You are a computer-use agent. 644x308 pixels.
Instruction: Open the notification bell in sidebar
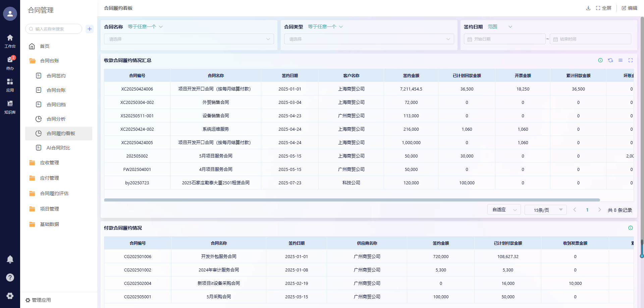pos(10,259)
